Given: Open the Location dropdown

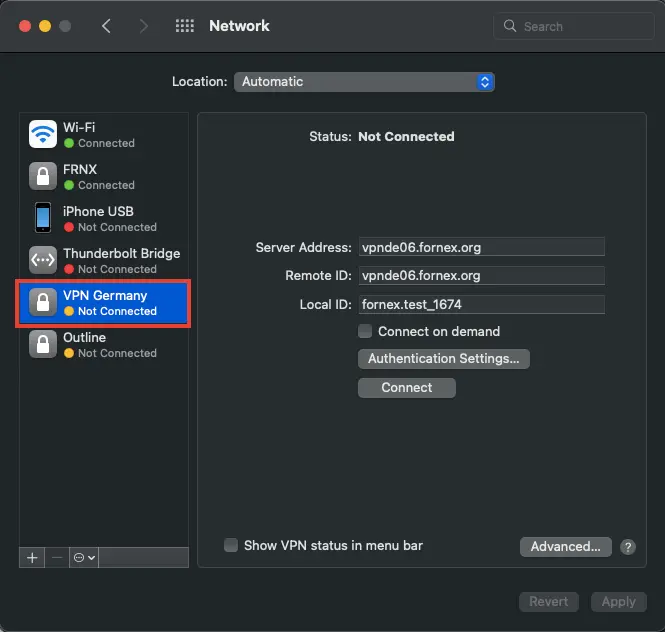Looking at the screenshot, I should 364,82.
